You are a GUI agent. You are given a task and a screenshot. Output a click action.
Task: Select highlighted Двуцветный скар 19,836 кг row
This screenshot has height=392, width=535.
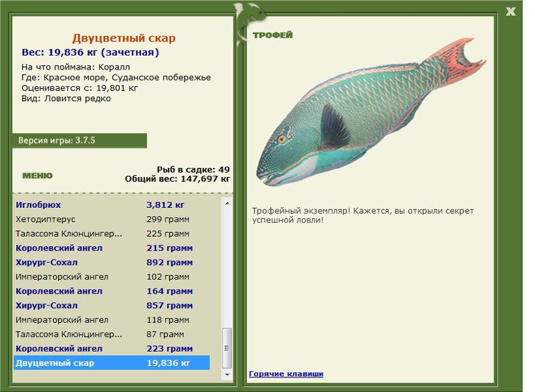(x=112, y=363)
